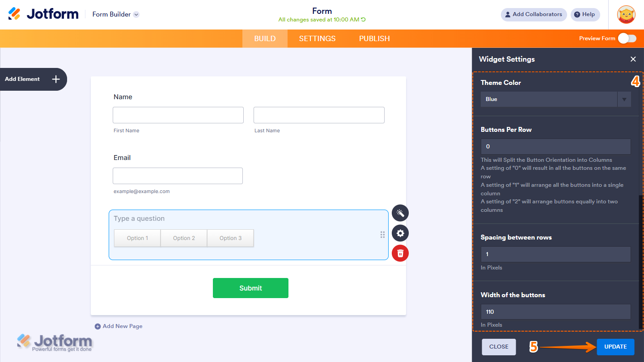Screen dimensions: 644x362
Task: Open the Theme Color dropdown
Action: coord(624,99)
